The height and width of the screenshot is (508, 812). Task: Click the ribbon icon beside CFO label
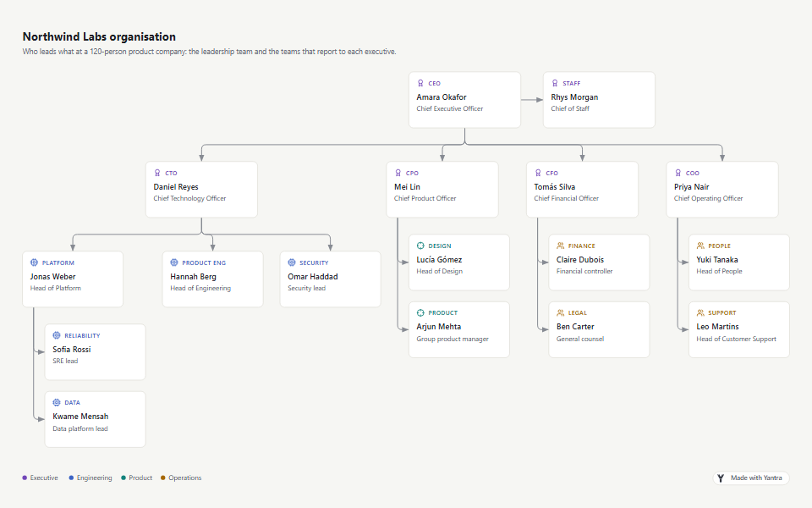(x=538, y=173)
